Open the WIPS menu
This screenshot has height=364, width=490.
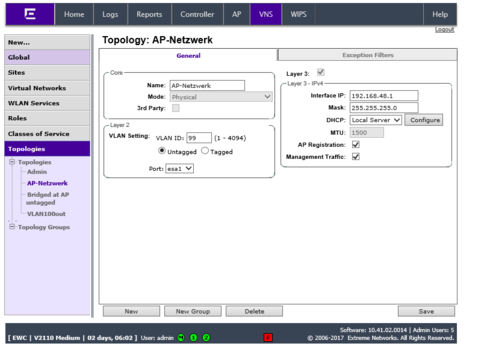299,14
